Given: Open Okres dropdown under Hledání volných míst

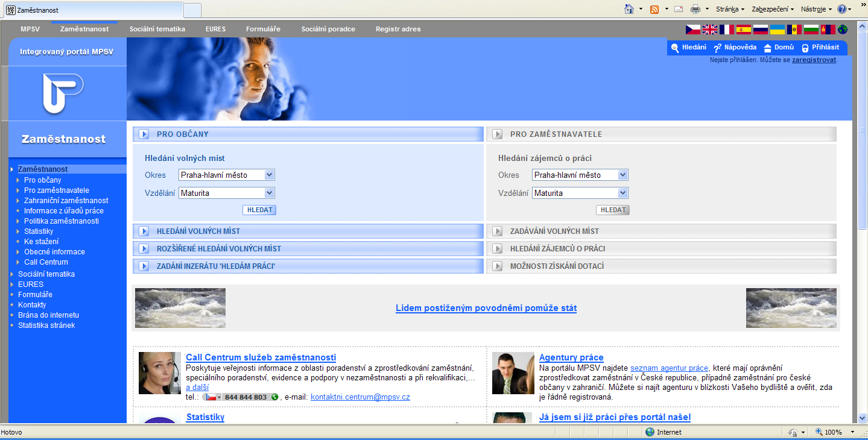Looking at the screenshot, I should coord(227,175).
